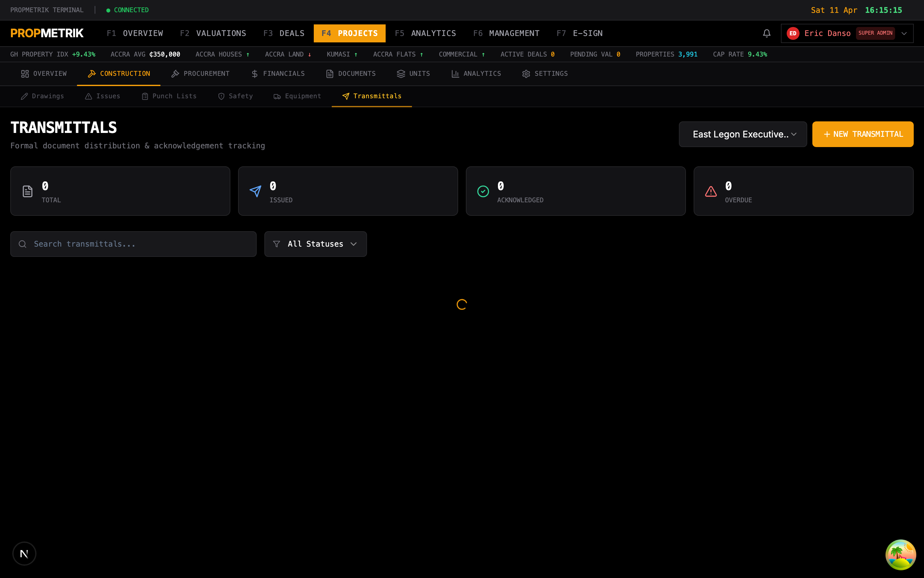The width and height of the screenshot is (924, 578).
Task: Go to F1 Overview
Action: (134, 33)
